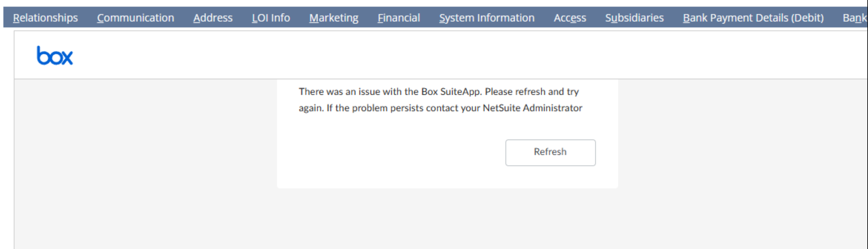Switch to the Communication tab

point(136,18)
